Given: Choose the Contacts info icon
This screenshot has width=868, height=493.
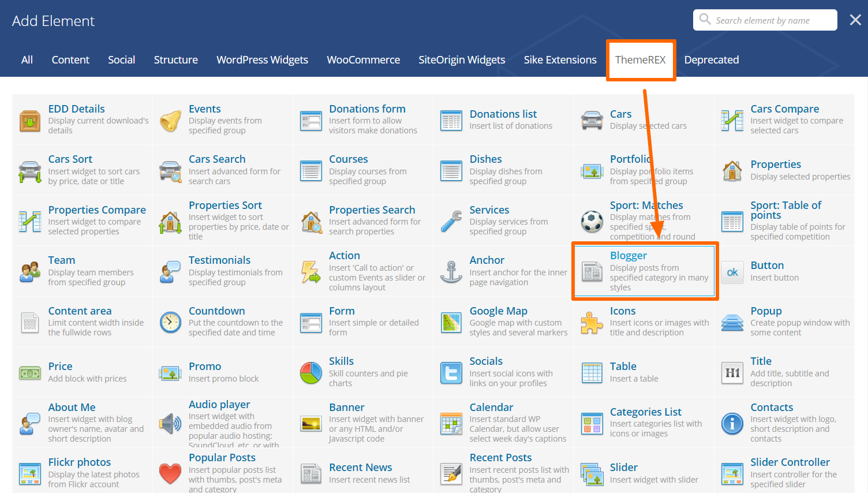Looking at the screenshot, I should (x=732, y=424).
